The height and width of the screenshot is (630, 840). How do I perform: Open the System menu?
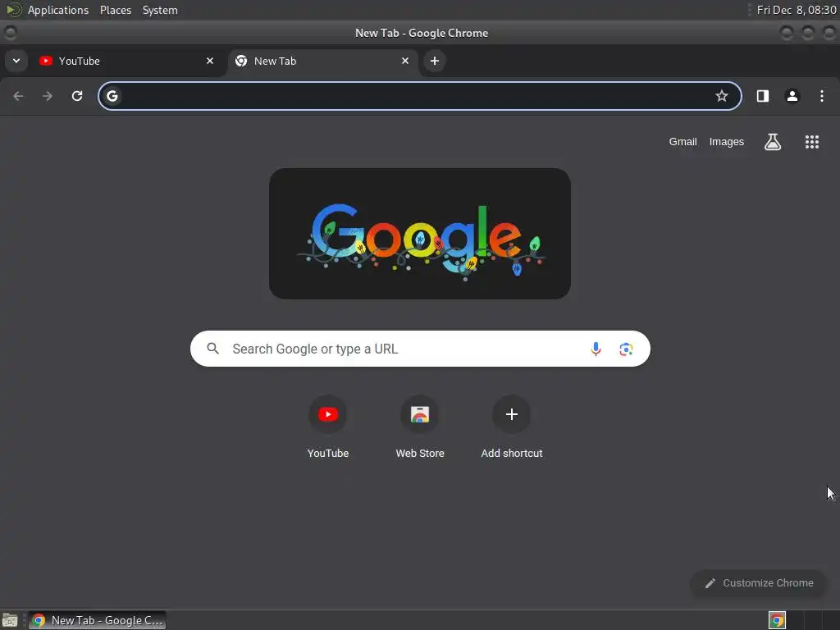[160, 10]
